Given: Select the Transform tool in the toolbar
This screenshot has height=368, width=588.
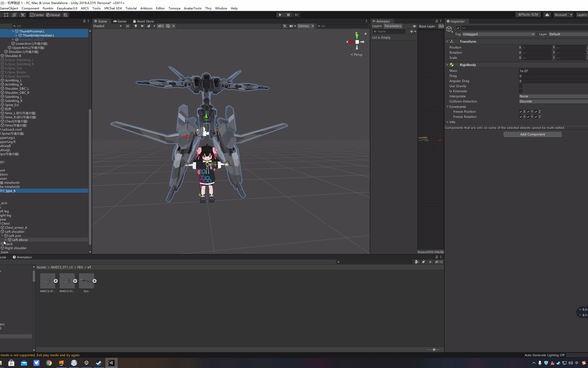Looking at the screenshot, I should click(14, 15).
